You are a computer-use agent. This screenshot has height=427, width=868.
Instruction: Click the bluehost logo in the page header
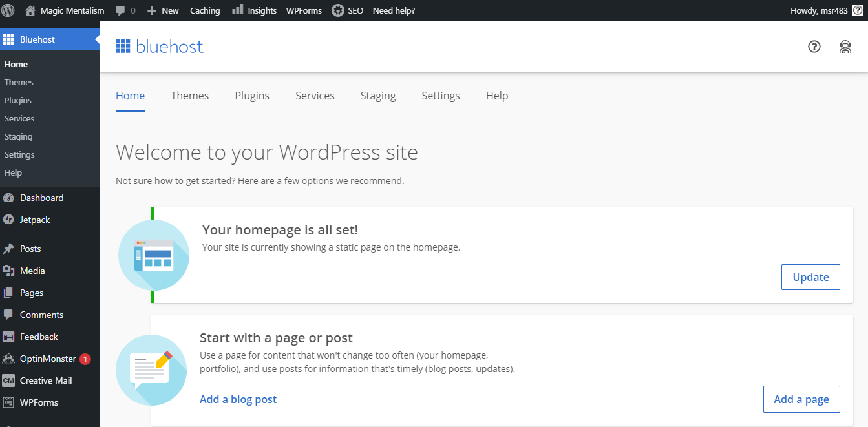click(x=159, y=47)
